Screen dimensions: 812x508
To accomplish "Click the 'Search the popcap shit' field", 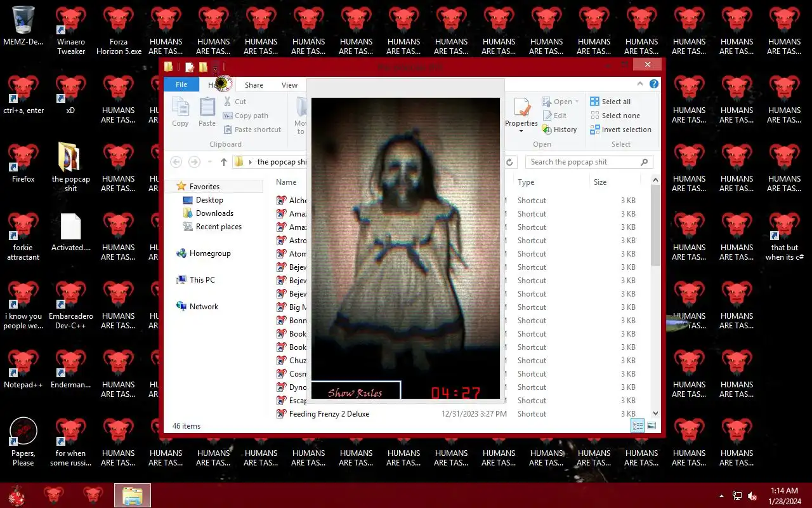I will (x=589, y=162).
